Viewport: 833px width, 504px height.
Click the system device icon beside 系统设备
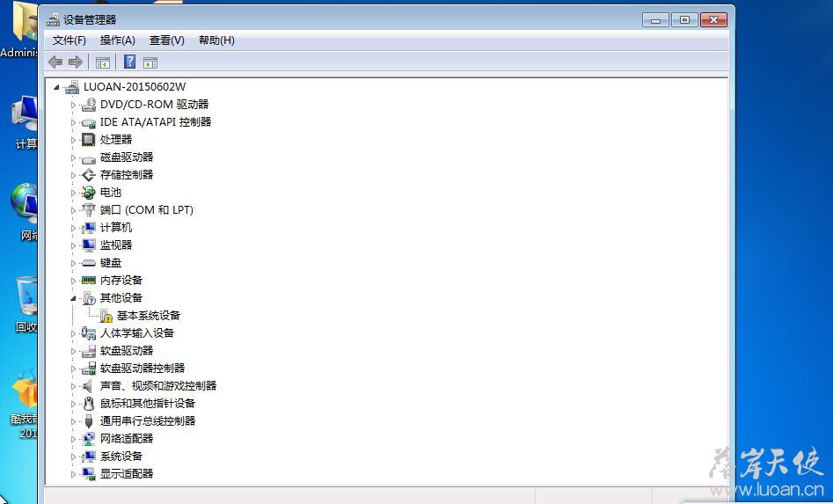89,457
